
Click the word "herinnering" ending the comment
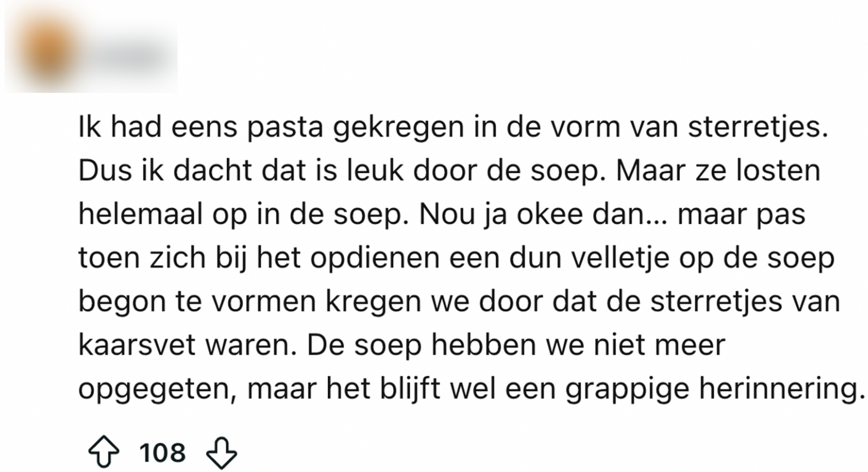(778, 389)
